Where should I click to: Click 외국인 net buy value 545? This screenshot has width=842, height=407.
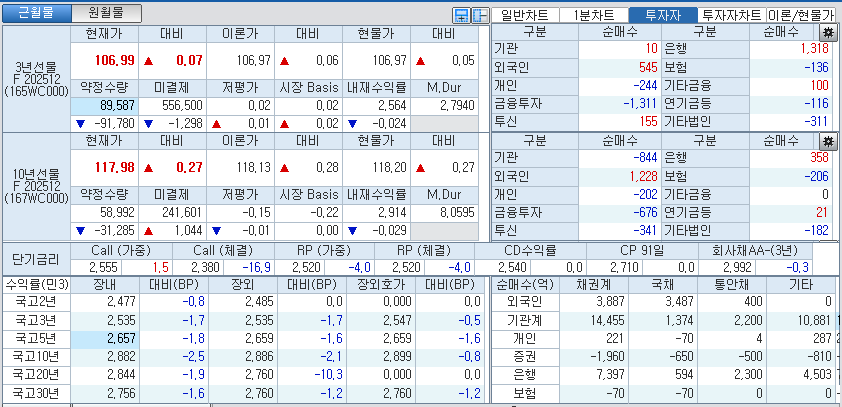(648, 67)
